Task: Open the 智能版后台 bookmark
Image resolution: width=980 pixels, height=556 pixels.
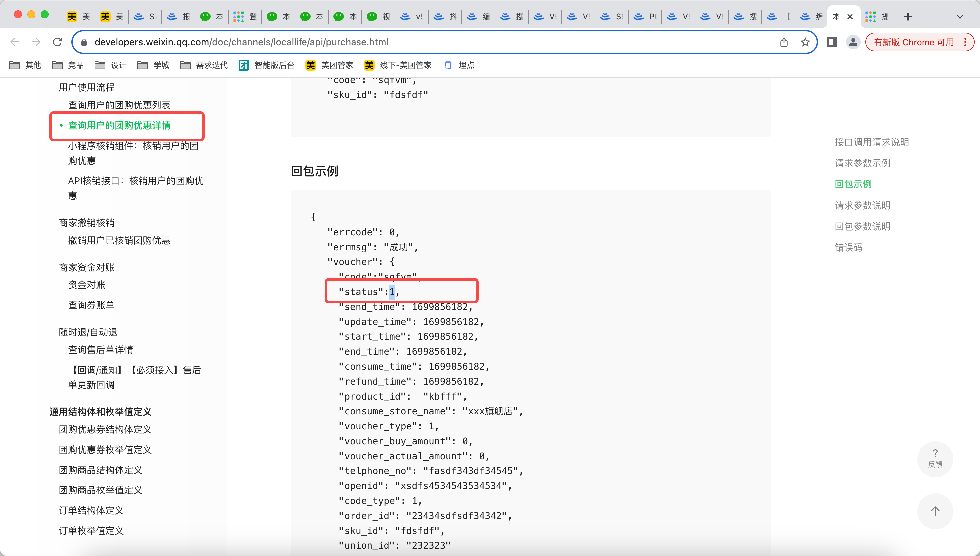Action: coord(266,65)
